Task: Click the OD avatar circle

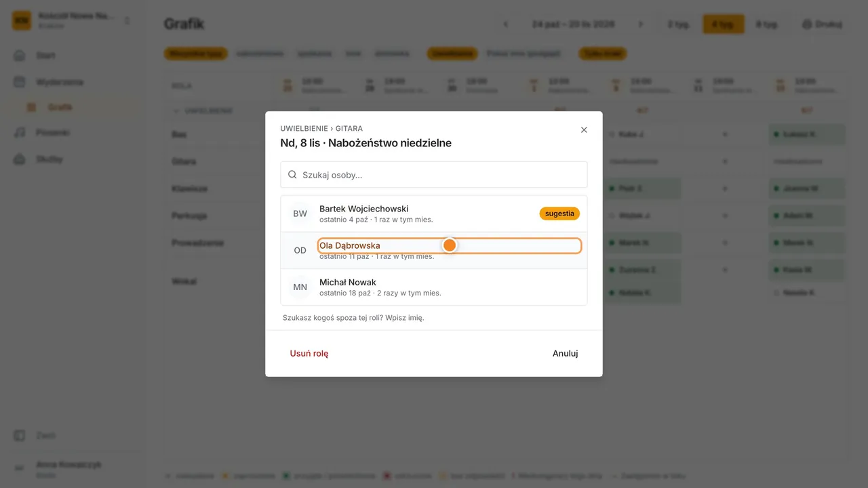Action: (300, 250)
